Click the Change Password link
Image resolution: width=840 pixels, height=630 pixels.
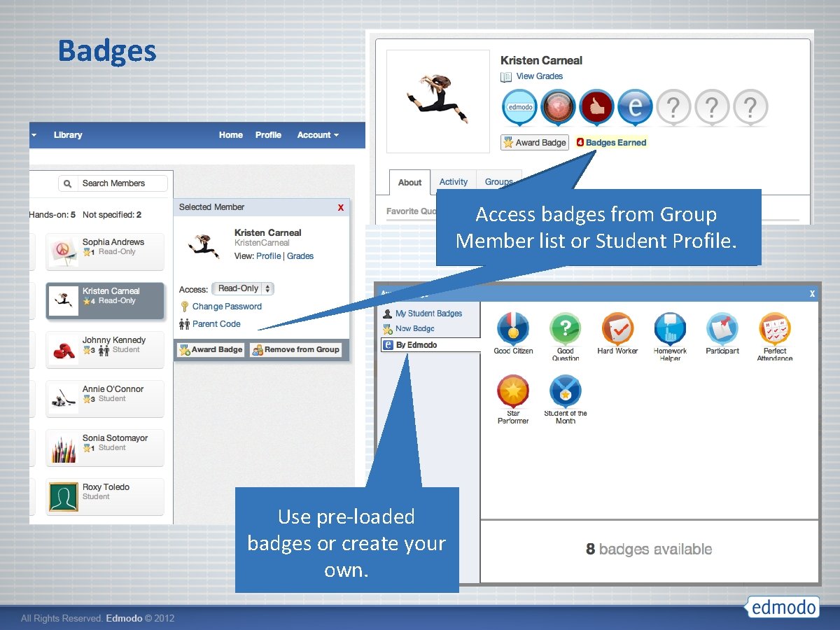point(227,307)
